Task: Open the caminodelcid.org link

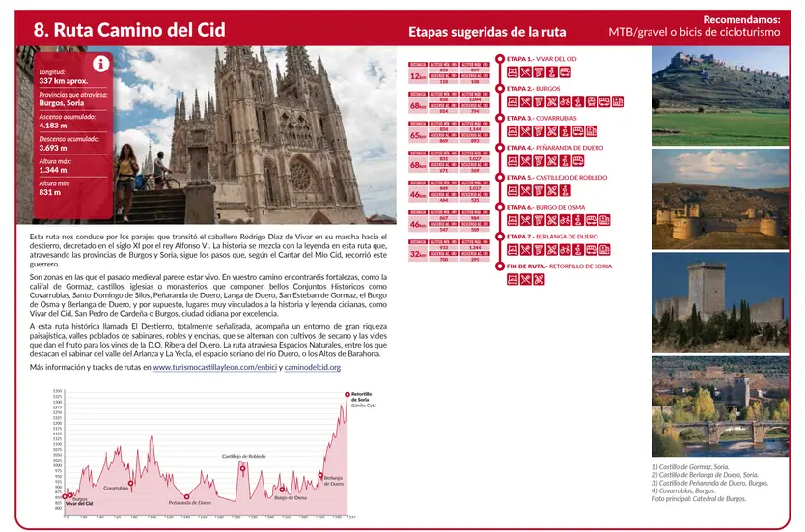Action: (312, 367)
